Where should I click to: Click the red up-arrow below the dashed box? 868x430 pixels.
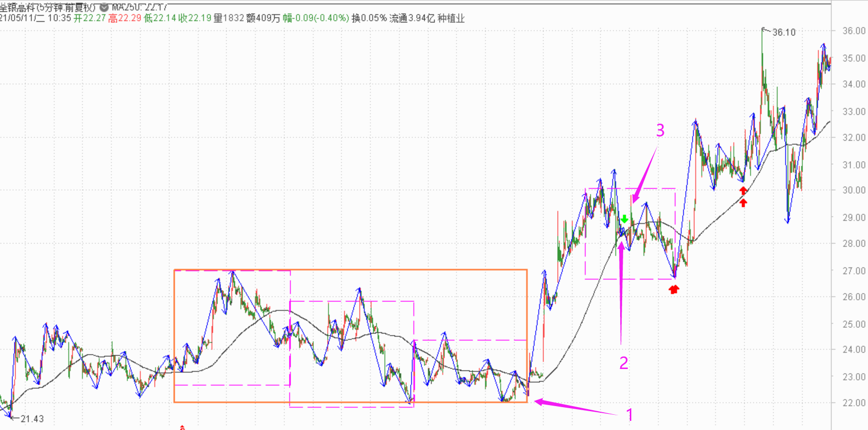click(674, 289)
